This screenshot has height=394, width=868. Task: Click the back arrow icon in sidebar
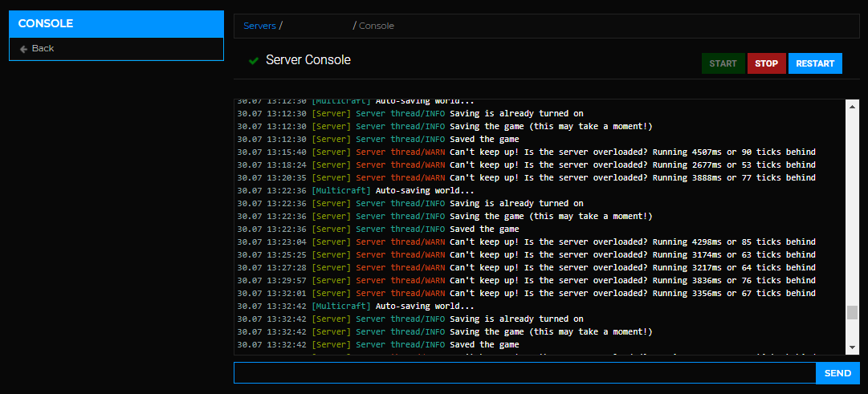(x=23, y=49)
